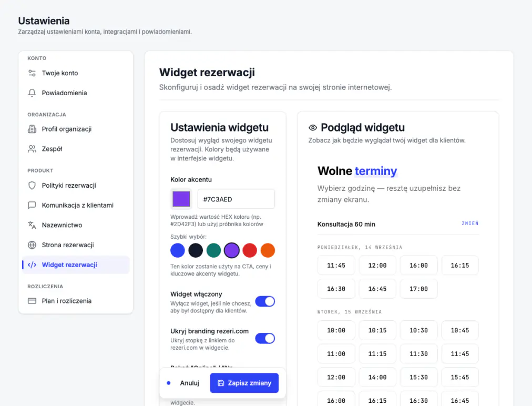Select the teal quick color swatch

click(x=214, y=250)
